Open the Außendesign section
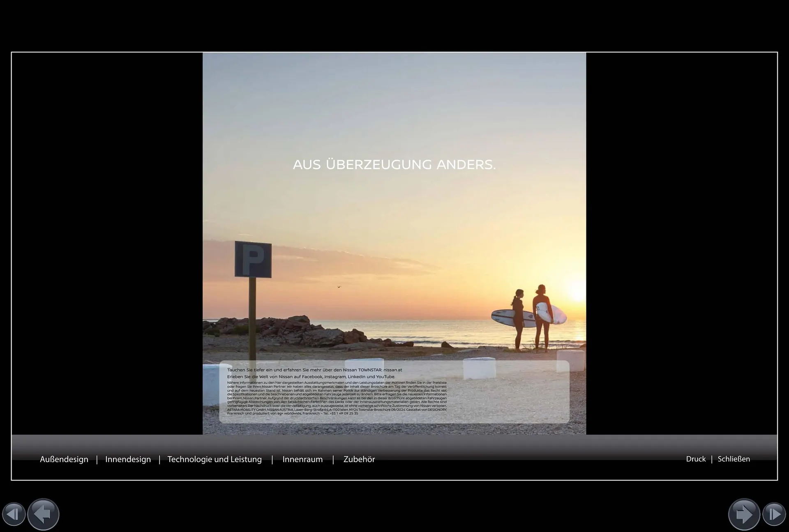The height and width of the screenshot is (532, 789). pyautogui.click(x=64, y=459)
